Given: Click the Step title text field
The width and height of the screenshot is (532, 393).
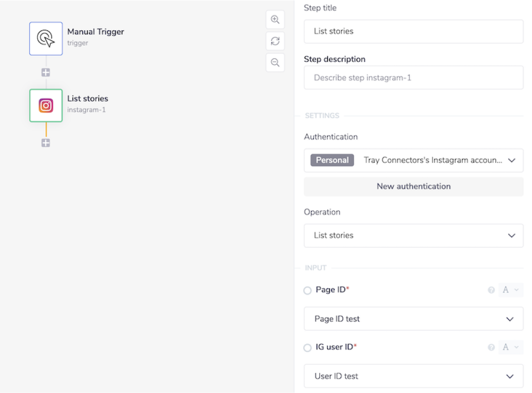Looking at the screenshot, I should 413,31.
